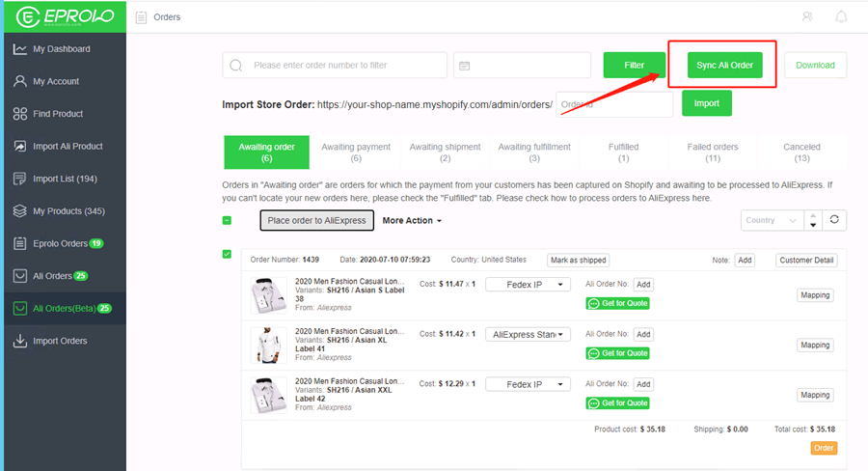Uncheck order 1439 checkbox
This screenshot has width=868, height=471.
(x=227, y=254)
